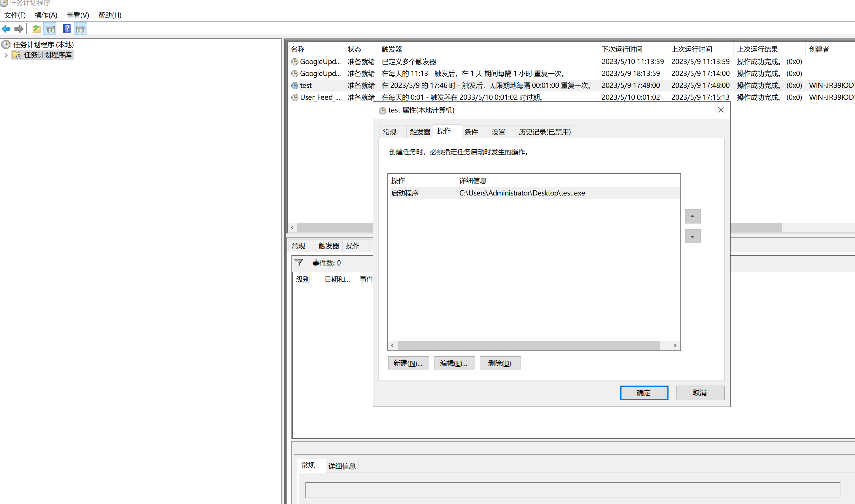Image resolution: width=855 pixels, height=504 pixels.
Task: Click the Up one level folder icon
Action: [36, 29]
